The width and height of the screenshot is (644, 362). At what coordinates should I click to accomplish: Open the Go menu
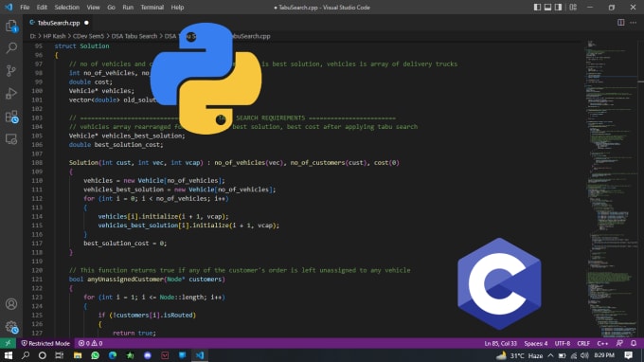(x=111, y=8)
